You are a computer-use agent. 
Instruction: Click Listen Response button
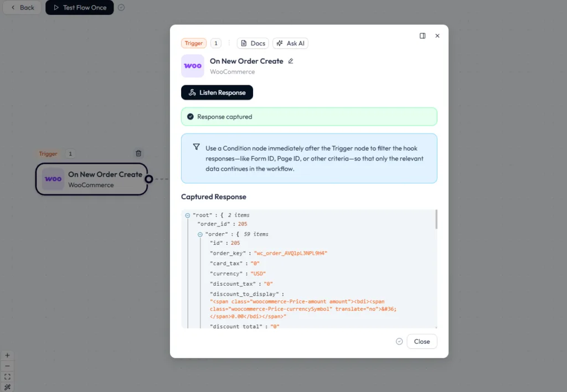217,92
